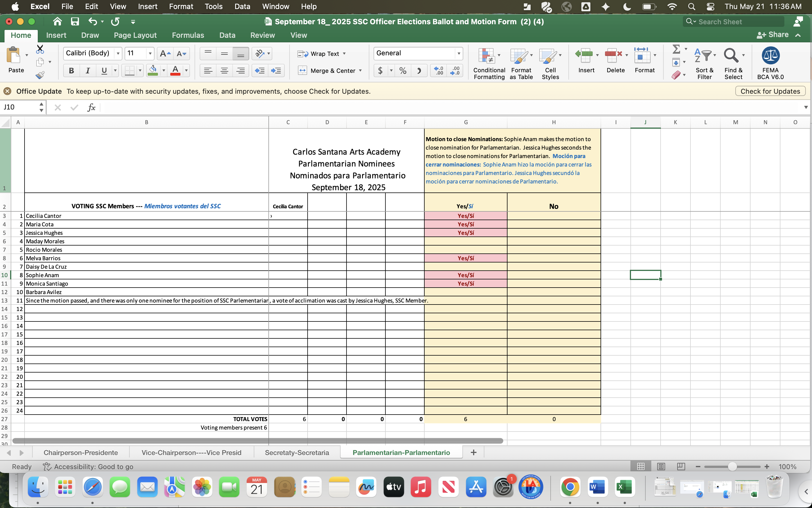812x508 pixels.
Task: Toggle Wrap Text
Action: 321,54
